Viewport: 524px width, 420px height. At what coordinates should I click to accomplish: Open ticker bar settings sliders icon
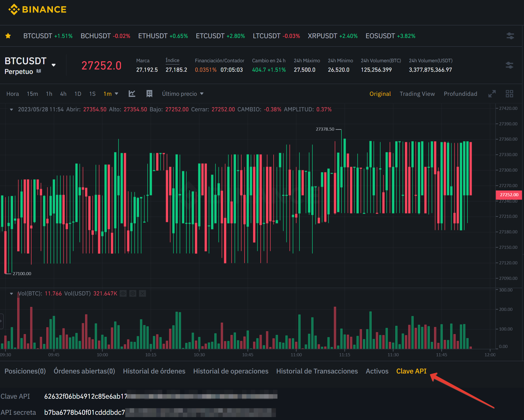click(510, 36)
